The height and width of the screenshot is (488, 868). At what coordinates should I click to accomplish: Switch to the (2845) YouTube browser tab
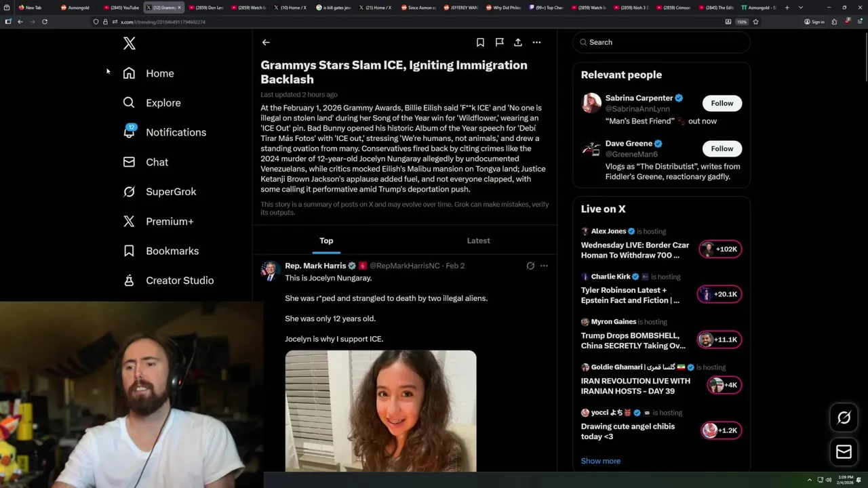point(122,7)
